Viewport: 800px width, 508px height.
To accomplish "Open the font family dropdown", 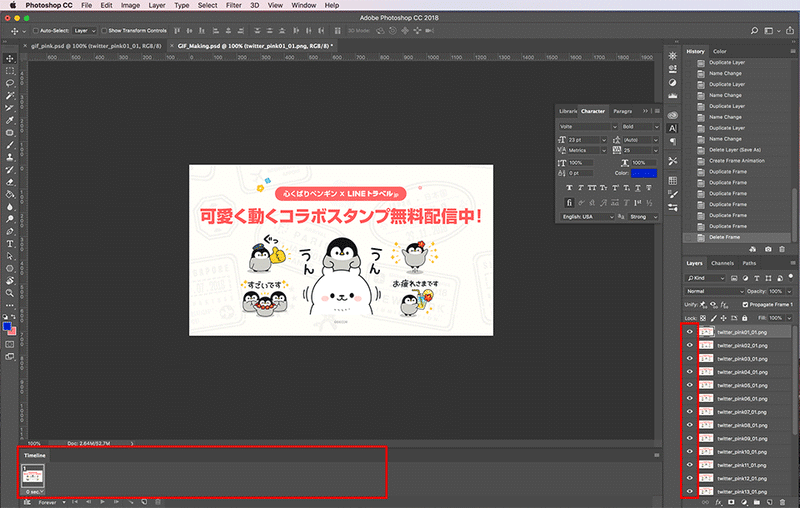I will tap(588, 126).
